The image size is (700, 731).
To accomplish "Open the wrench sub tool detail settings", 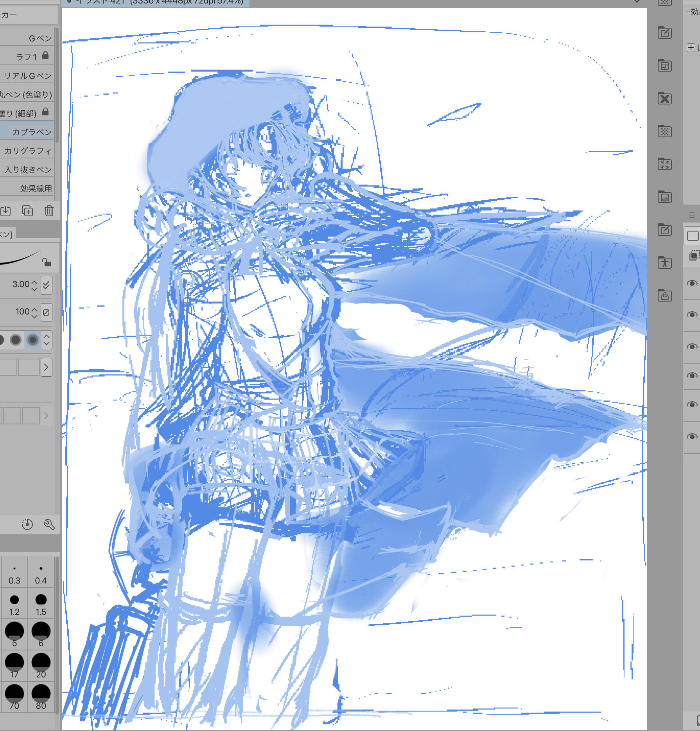I will (x=49, y=524).
